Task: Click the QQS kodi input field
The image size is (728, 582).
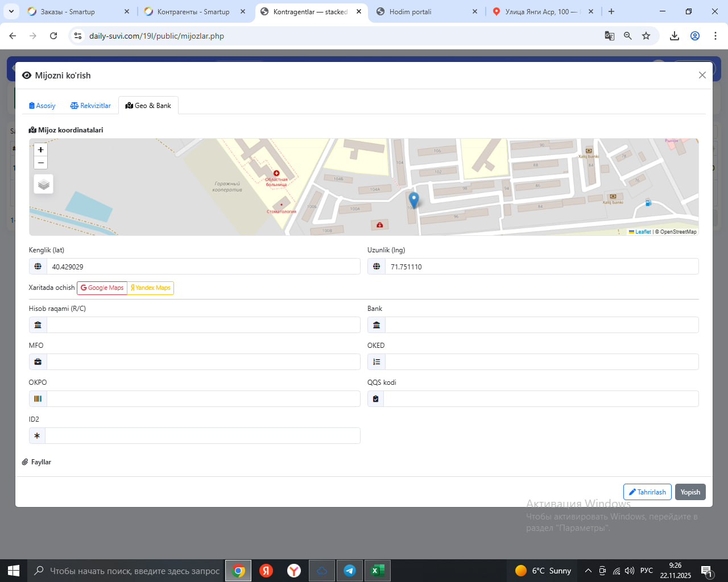Action: tap(540, 399)
